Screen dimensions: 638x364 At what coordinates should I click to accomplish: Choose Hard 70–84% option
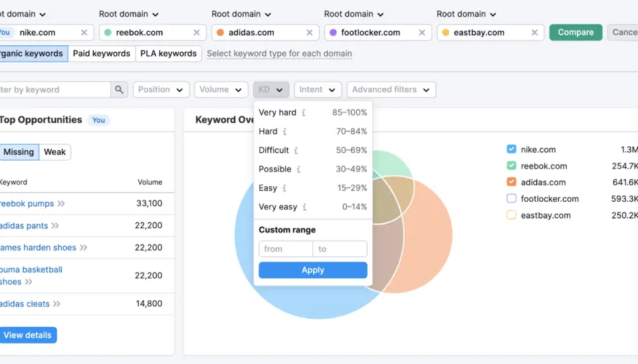coord(313,132)
